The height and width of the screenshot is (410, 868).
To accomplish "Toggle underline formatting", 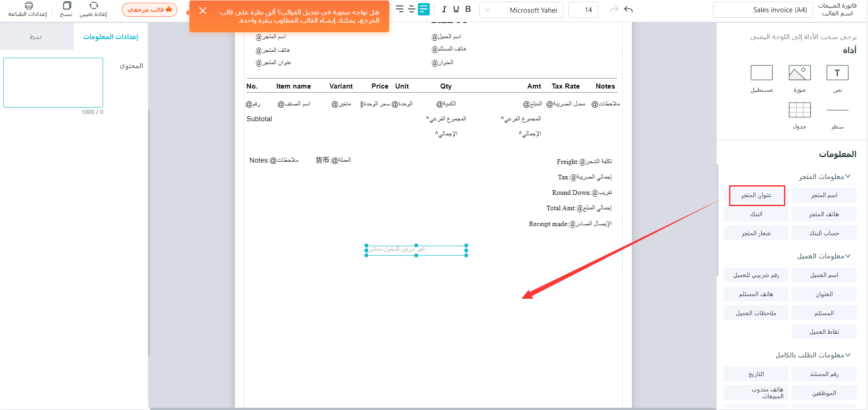I will [x=456, y=9].
